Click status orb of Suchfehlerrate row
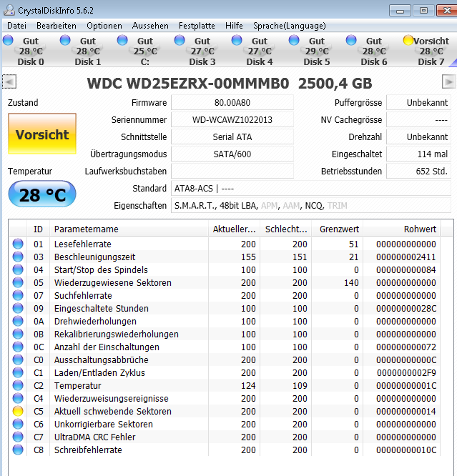Viewport: 457px width, 476px height. click(18, 295)
